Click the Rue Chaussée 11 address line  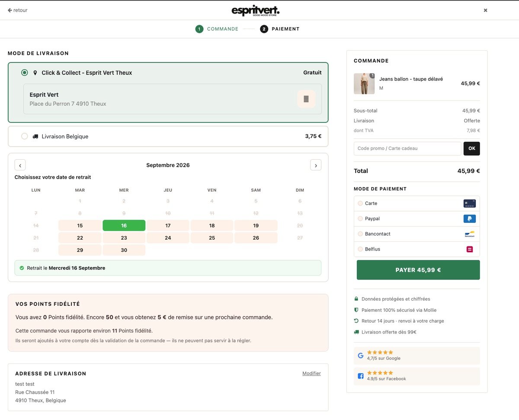tap(35, 392)
